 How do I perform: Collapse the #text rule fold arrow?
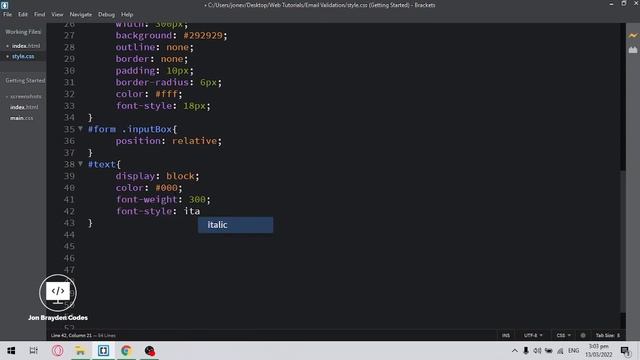tap(80, 164)
